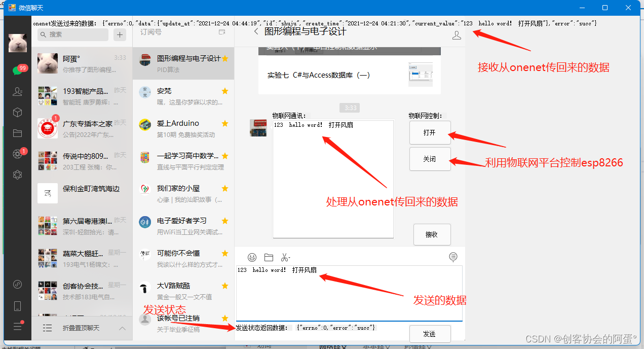
Task: Maximize the 微信聊天 window
Action: pos(605,8)
